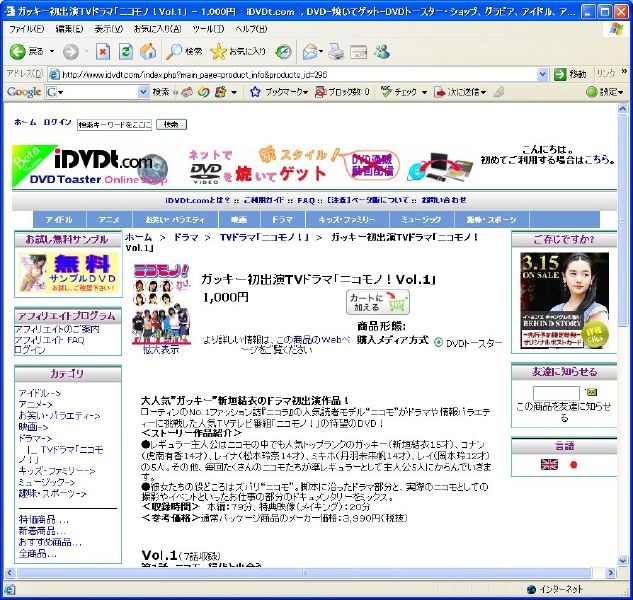Click the 拡大表示 link under product image
633x600 pixels.
tap(161, 350)
